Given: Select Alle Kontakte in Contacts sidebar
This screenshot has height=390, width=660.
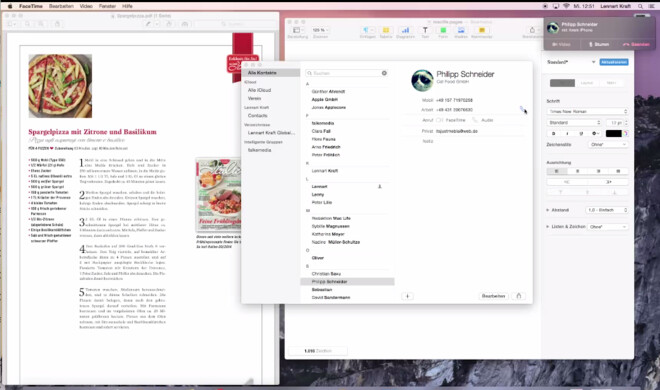Looking at the screenshot, I should point(271,73).
